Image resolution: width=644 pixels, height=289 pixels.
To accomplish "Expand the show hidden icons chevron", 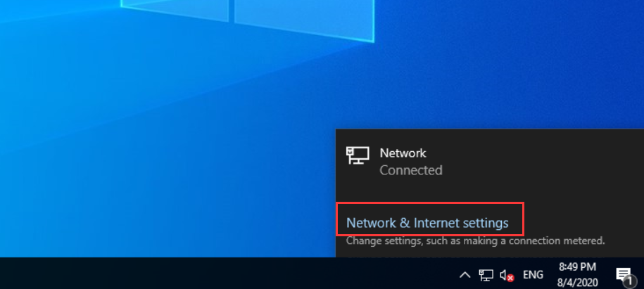I will (x=465, y=275).
